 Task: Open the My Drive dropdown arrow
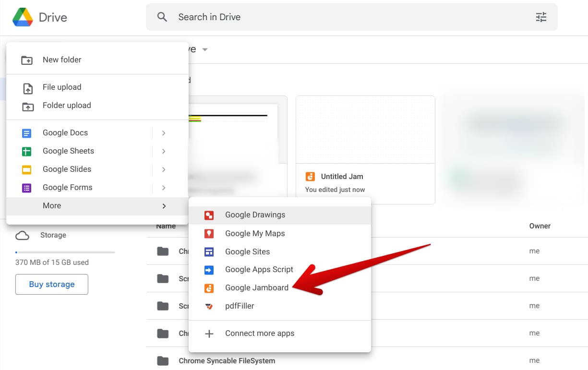tap(205, 49)
